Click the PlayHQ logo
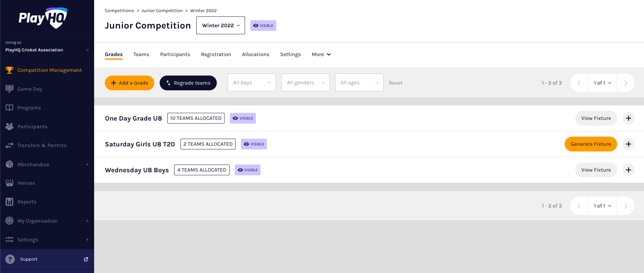 pos(43,18)
